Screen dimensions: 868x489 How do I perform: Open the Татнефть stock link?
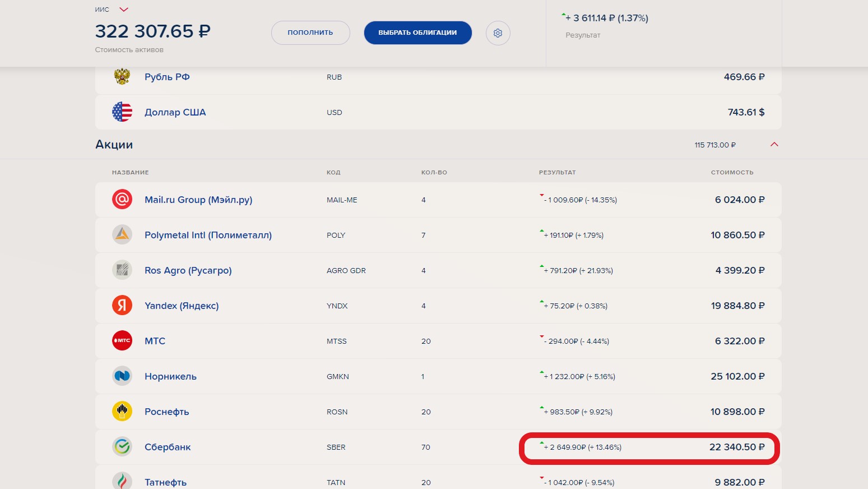165,482
